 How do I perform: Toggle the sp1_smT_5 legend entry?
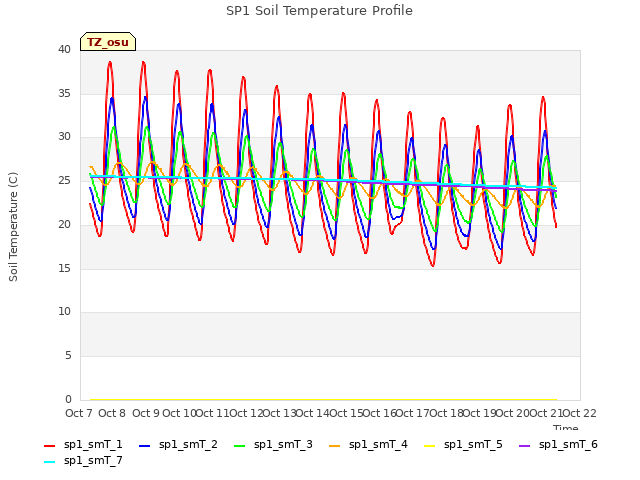(463, 444)
